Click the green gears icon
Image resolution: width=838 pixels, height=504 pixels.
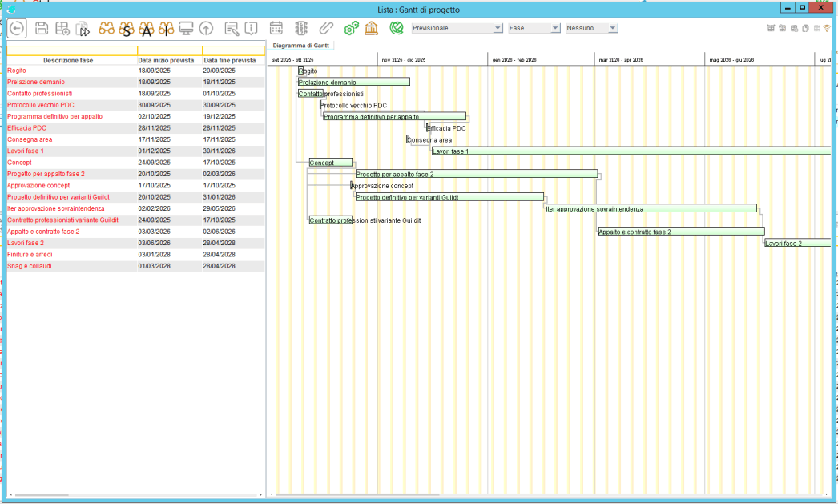351,29
